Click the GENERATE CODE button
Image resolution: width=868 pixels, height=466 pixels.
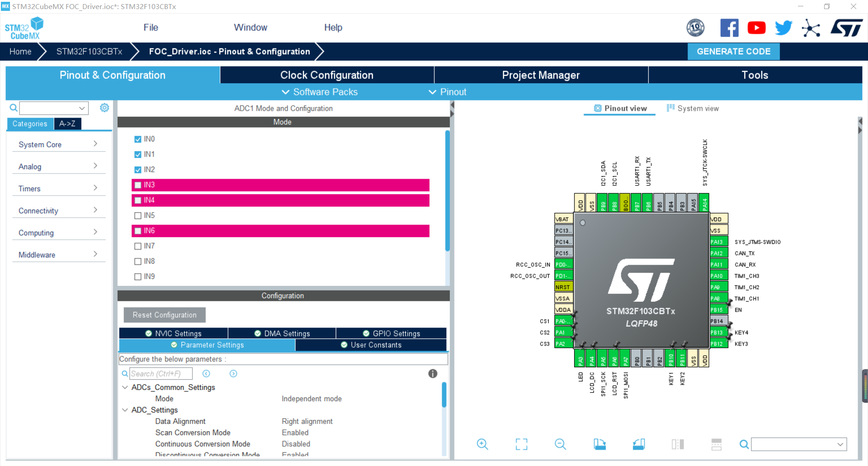pyautogui.click(x=733, y=52)
